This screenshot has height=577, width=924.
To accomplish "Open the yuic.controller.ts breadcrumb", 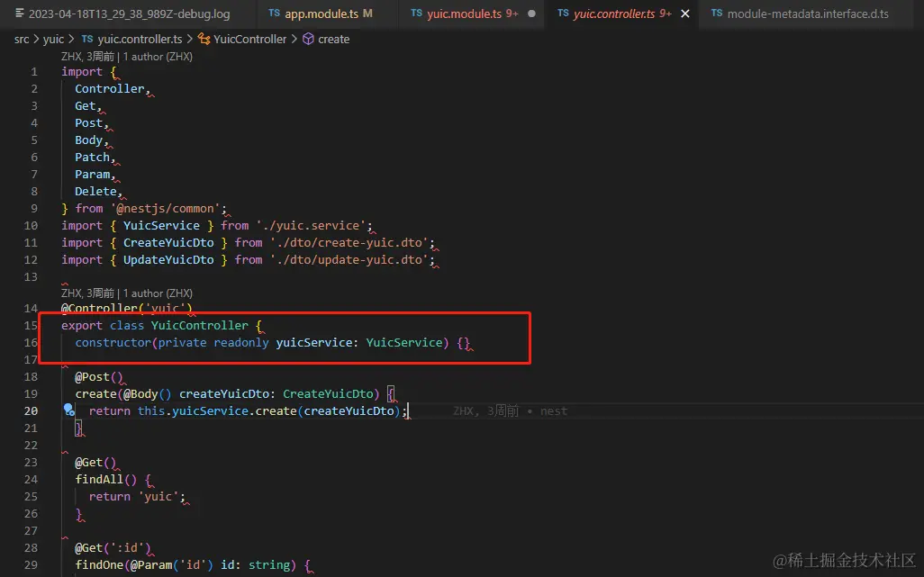I will pyautogui.click(x=140, y=39).
